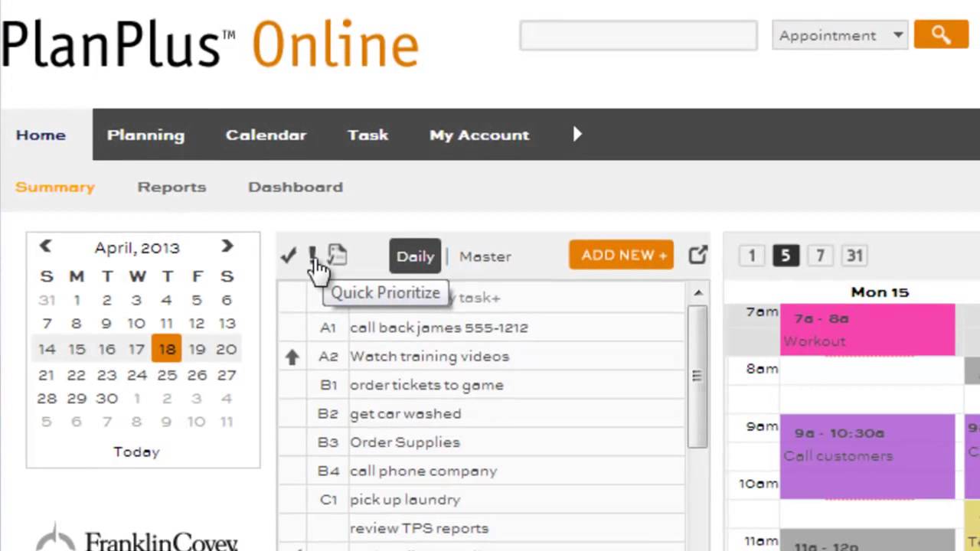
Task: Open the Planning tab
Action: 145,135
